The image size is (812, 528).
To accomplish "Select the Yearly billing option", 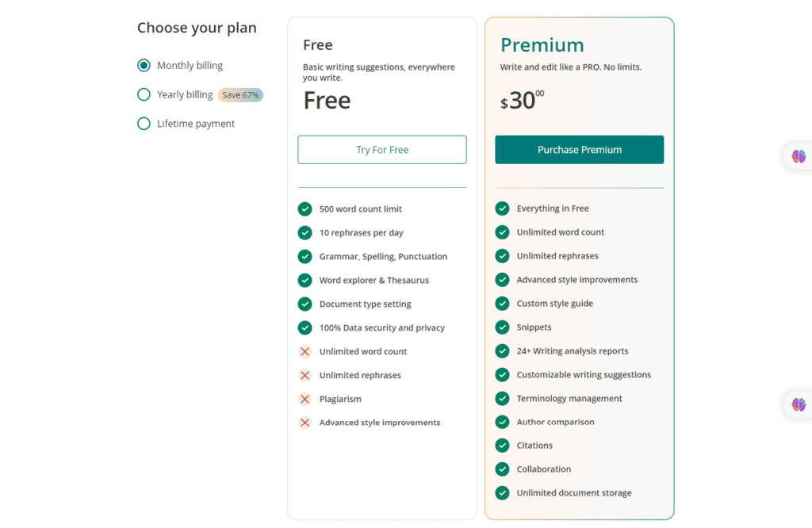I will click(144, 94).
